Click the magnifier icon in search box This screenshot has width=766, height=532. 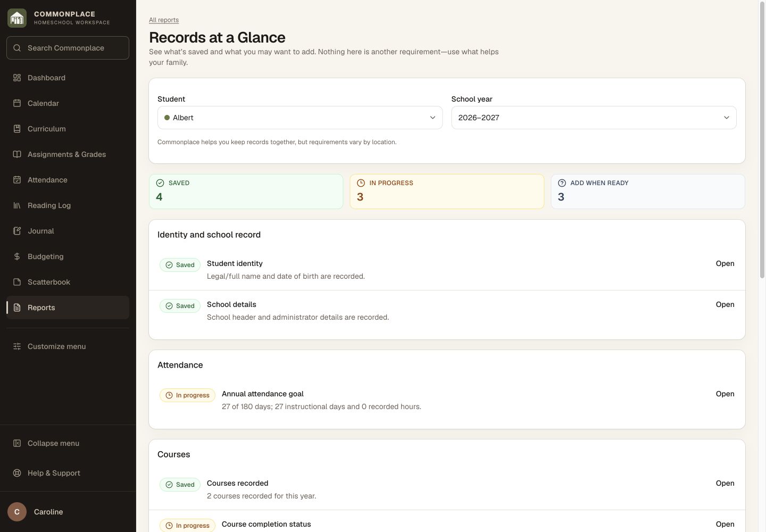tap(17, 48)
